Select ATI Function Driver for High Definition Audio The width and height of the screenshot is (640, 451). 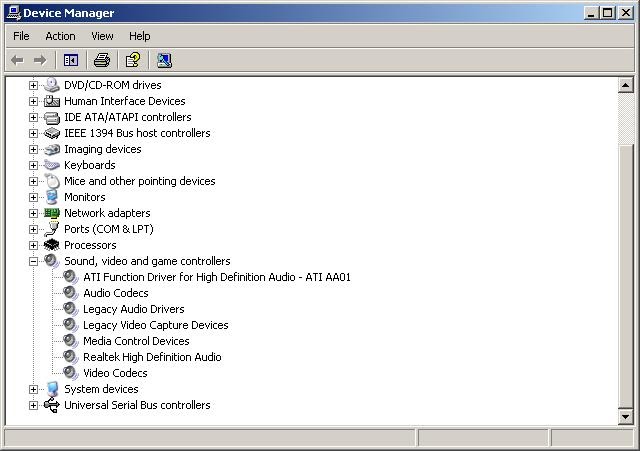point(217,277)
